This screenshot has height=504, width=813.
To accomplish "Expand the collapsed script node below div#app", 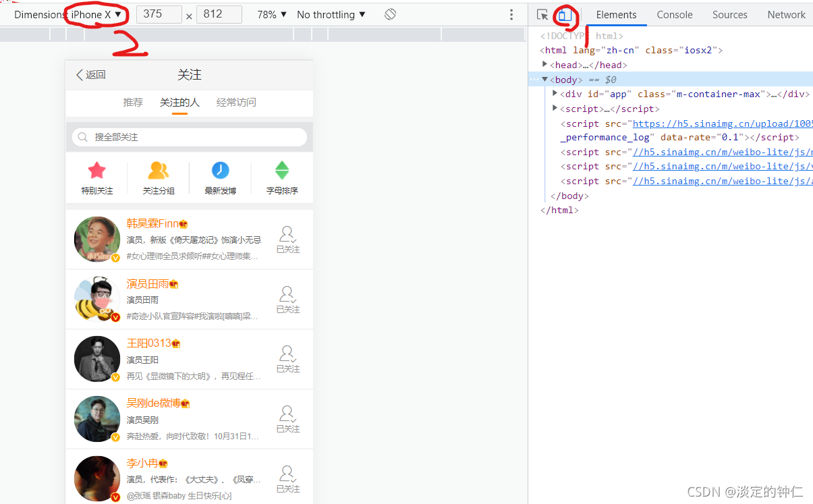I will coord(555,108).
